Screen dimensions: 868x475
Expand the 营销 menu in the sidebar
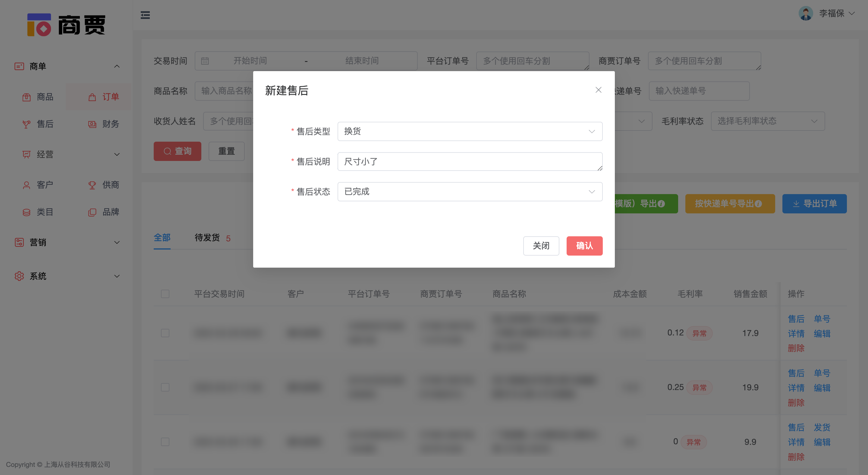(x=38, y=242)
